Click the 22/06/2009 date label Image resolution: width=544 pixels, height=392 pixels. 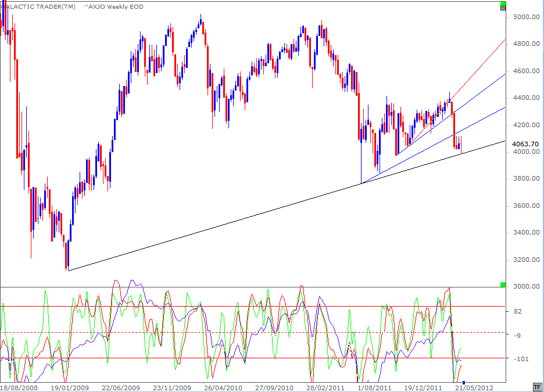click(121, 388)
